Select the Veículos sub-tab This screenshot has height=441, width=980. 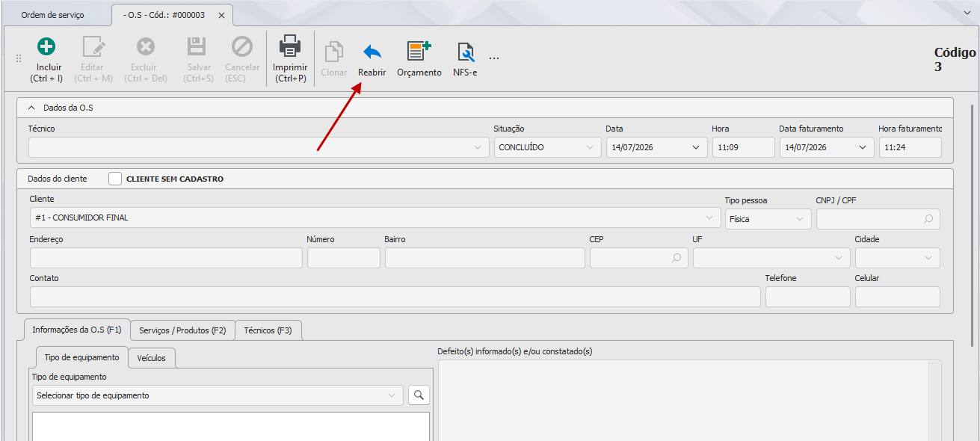pos(152,358)
